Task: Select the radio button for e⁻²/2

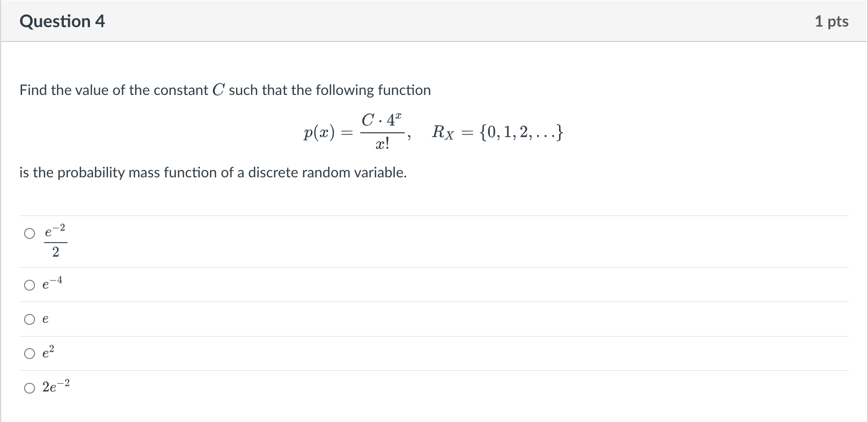Action: coord(29,233)
